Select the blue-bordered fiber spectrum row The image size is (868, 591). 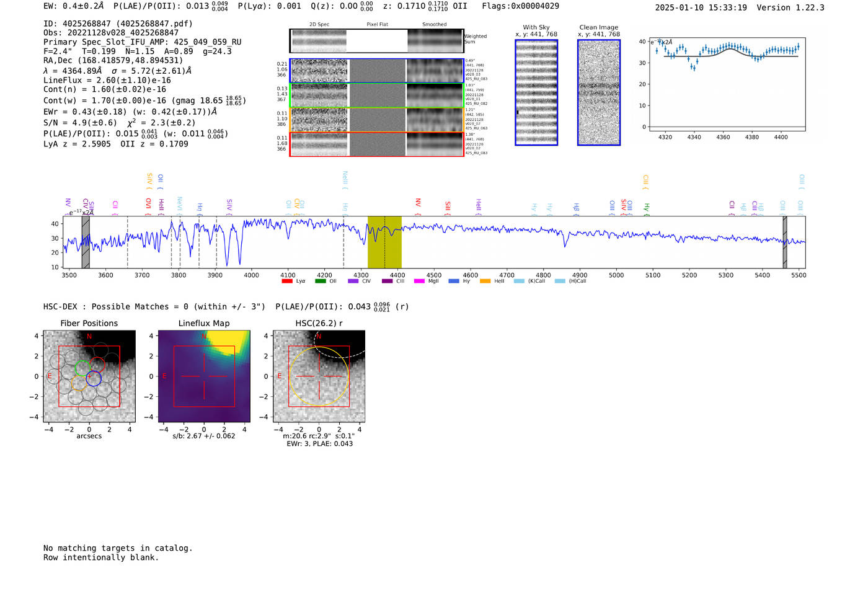click(x=376, y=71)
